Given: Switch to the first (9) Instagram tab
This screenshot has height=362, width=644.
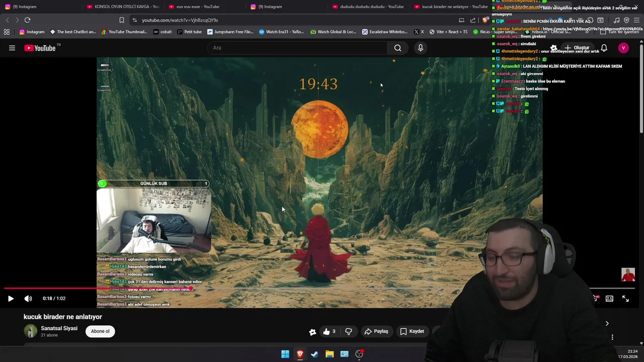Looking at the screenshot, I should point(40,7).
